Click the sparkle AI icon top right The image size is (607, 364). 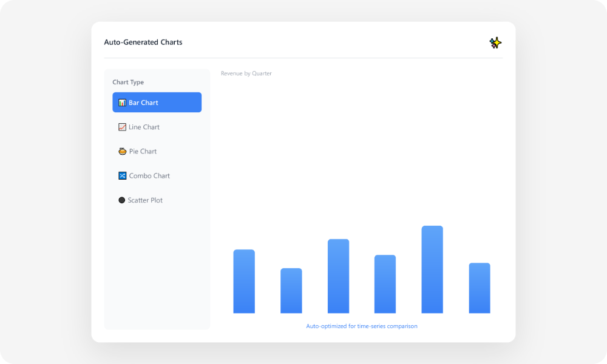[495, 42]
